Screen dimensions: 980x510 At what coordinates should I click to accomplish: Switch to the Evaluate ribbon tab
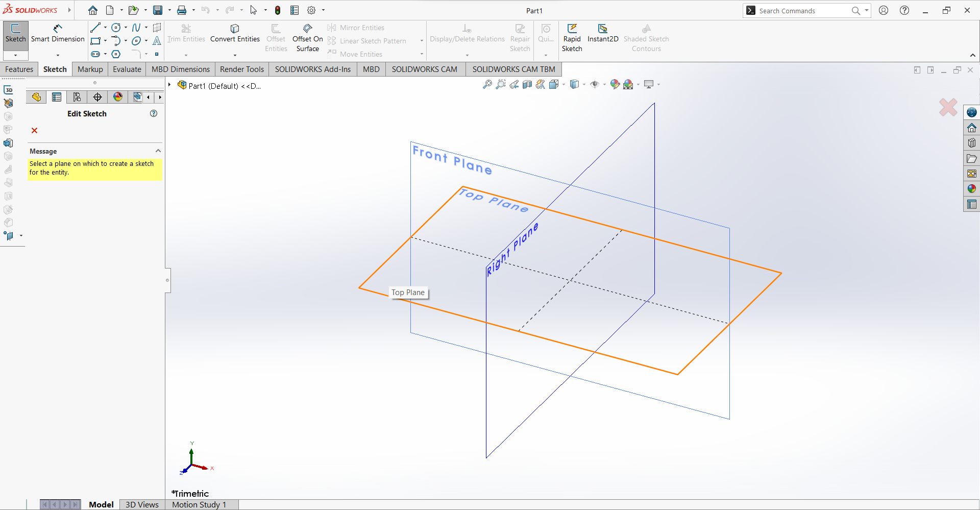click(127, 69)
